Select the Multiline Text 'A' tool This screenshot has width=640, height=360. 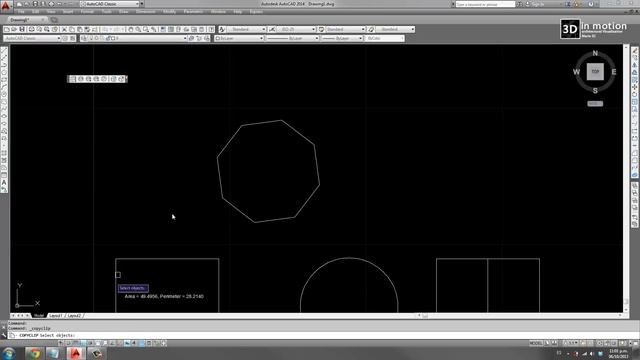point(4,182)
